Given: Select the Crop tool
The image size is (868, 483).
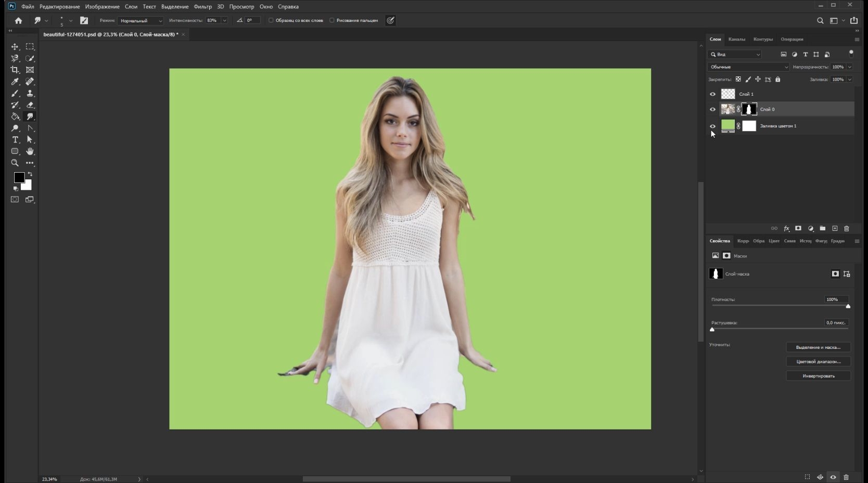Looking at the screenshot, I should tap(15, 70).
